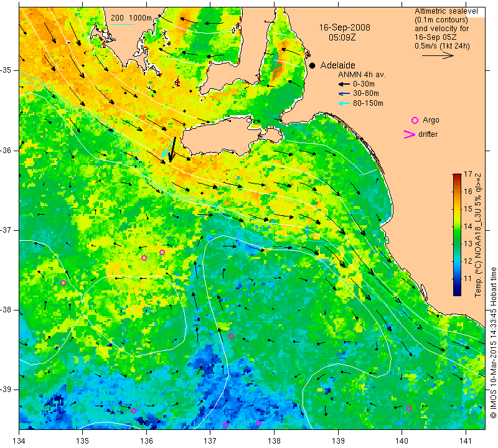
Task: Click longitude label 138 on bottom axis
Action: (274, 441)
